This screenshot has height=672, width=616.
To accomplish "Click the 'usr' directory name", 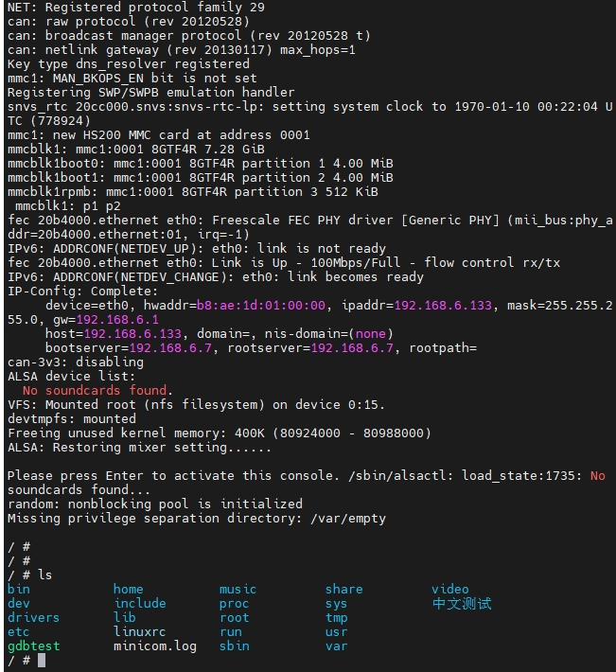I will coord(336,631).
